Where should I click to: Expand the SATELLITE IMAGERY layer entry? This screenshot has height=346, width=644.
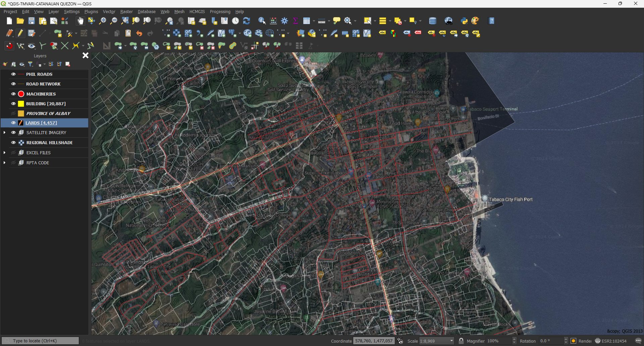tap(5, 132)
